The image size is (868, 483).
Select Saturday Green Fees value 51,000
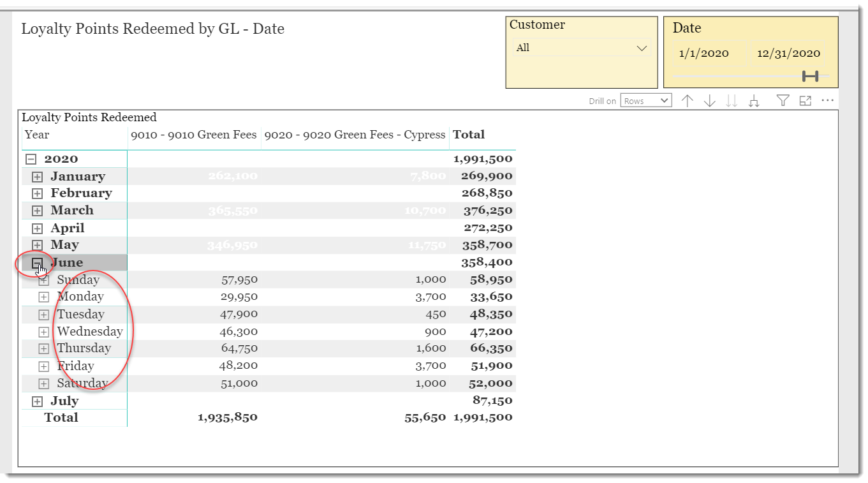[240, 383]
